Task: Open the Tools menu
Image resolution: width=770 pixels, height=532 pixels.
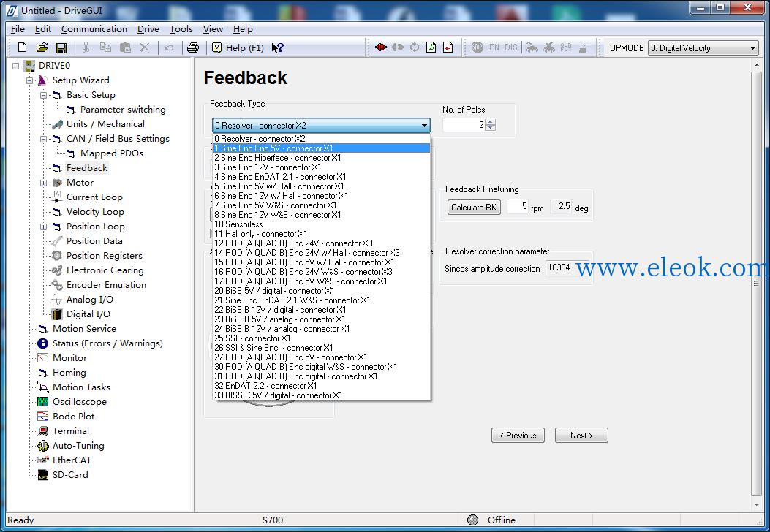Action: tap(181, 29)
